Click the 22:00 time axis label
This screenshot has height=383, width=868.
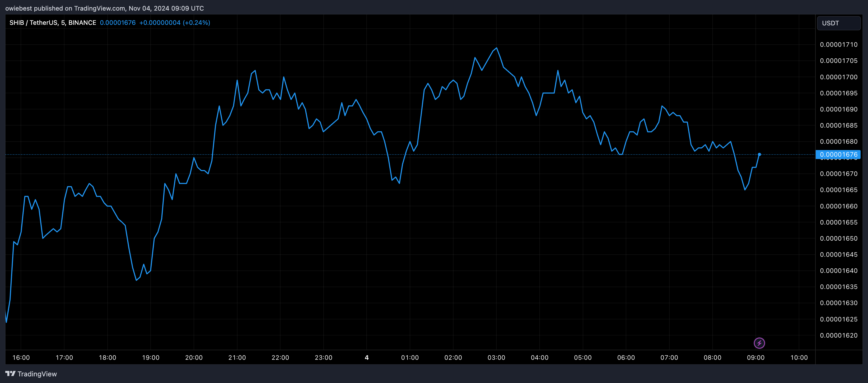(x=280, y=357)
